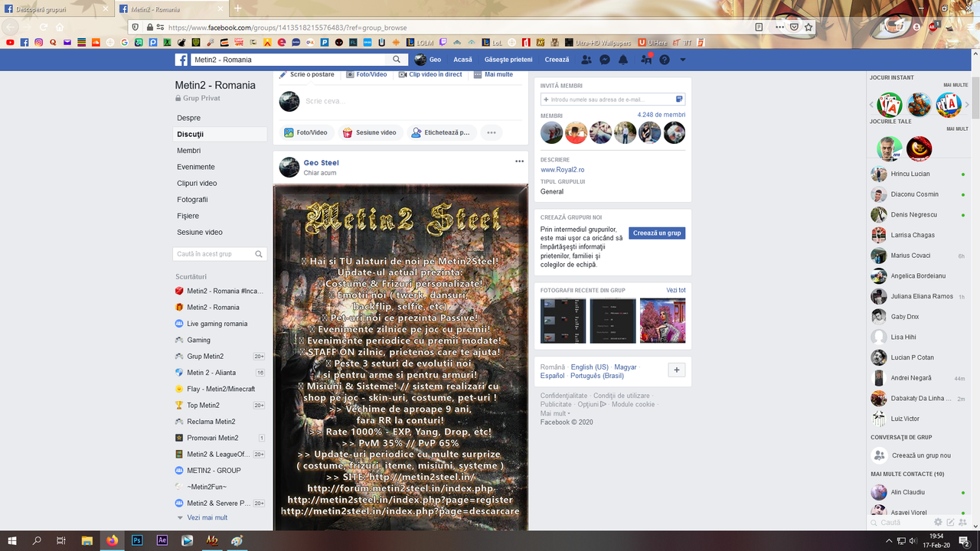The image size is (980, 551).
Task: Open 'Găsește prieteni' in the header
Action: (508, 60)
